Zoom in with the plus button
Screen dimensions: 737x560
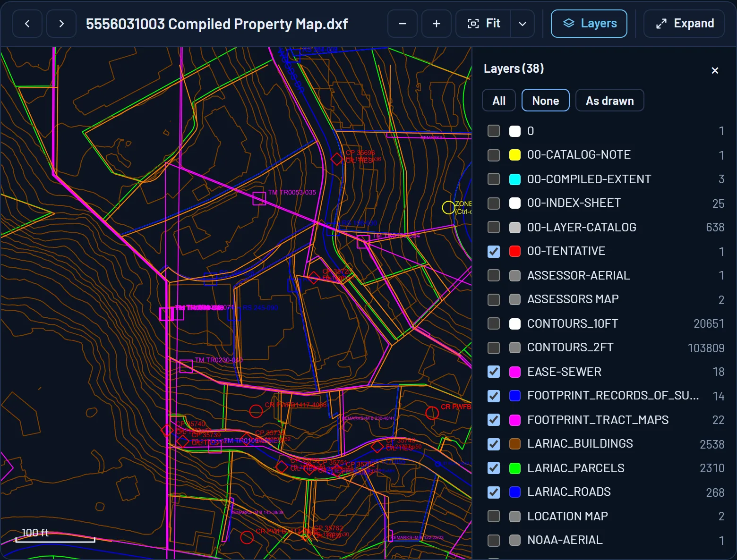coord(437,24)
